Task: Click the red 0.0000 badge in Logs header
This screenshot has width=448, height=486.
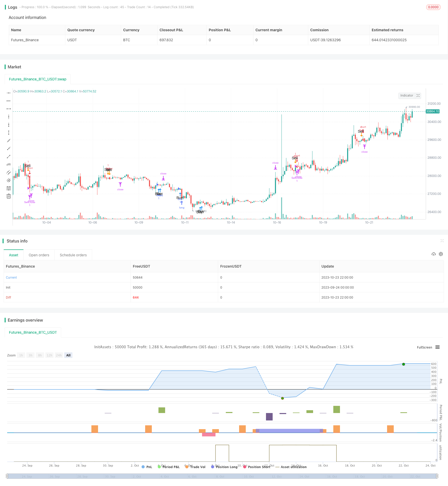Action: coord(433,7)
